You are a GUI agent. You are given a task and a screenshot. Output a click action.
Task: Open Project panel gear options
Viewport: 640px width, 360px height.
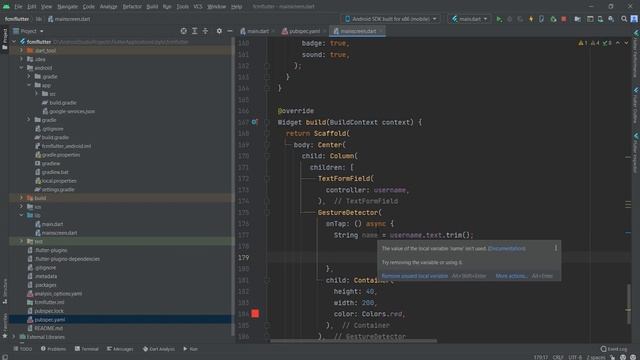[219, 31]
